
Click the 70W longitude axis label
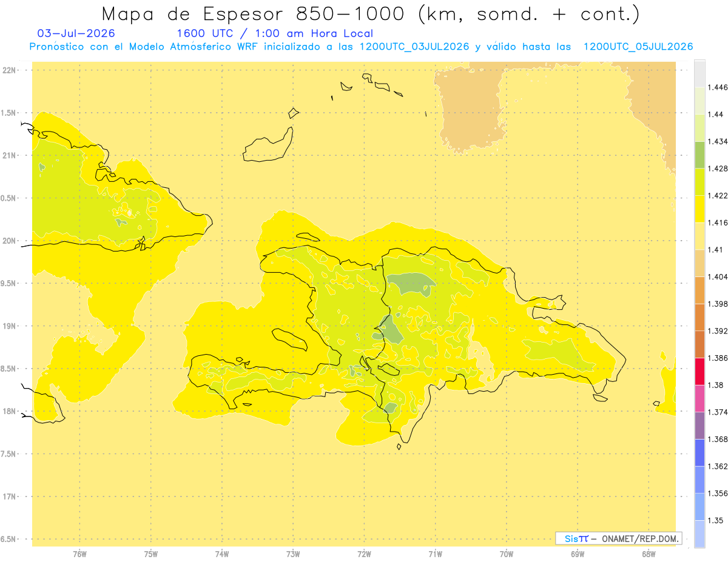pyautogui.click(x=507, y=554)
